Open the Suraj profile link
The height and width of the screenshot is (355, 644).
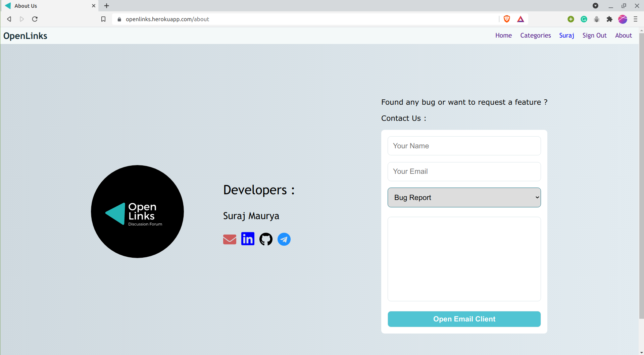pyautogui.click(x=566, y=35)
